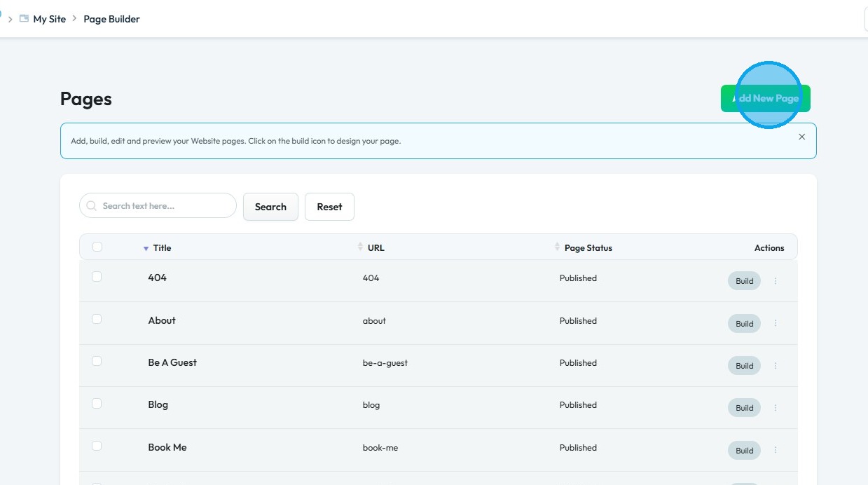Dismiss the info banner with X
Viewport: 868px width, 485px height.
(x=802, y=137)
